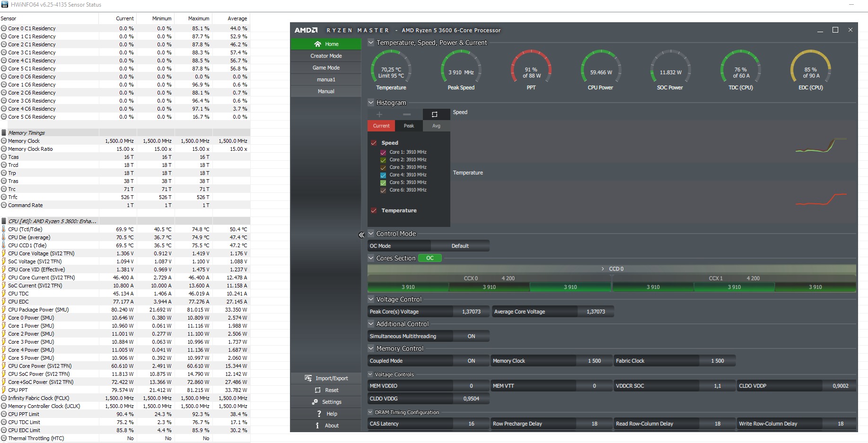This screenshot has height=443, width=868.
Task: Click the histogram zoom-out minus icon
Action: coord(407,114)
